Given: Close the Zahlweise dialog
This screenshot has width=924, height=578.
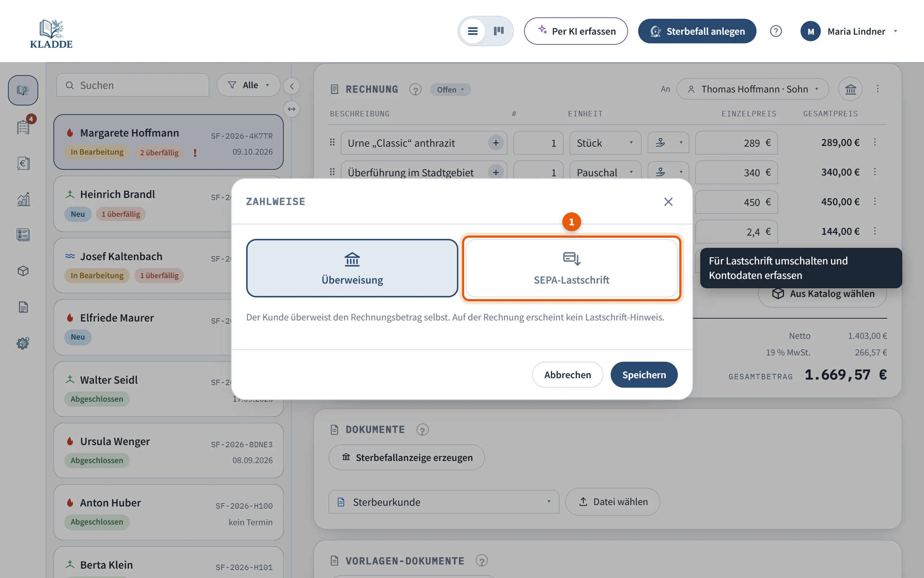Looking at the screenshot, I should pos(668,202).
